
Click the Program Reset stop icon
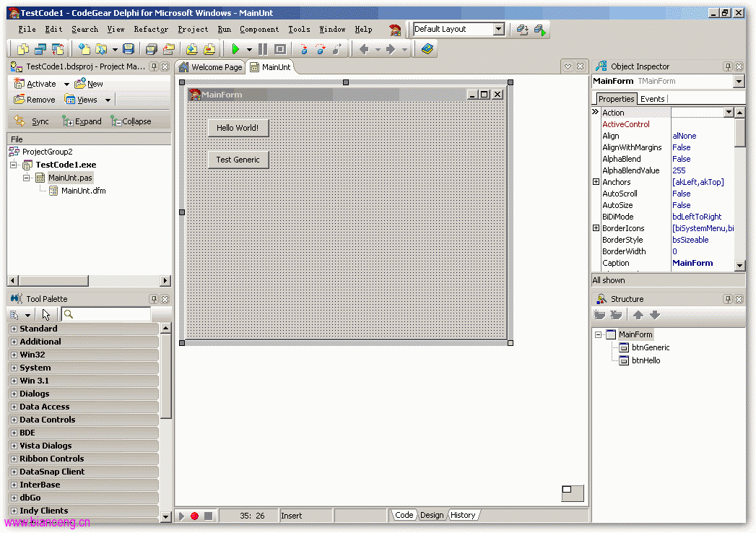coord(280,48)
